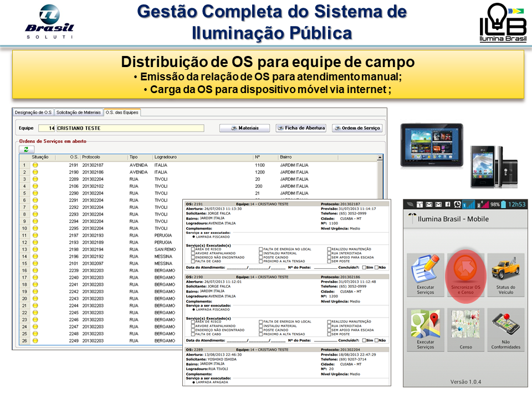Click scroll-up arrow of the orders table
This screenshot has height=399, width=532.
(380, 158)
